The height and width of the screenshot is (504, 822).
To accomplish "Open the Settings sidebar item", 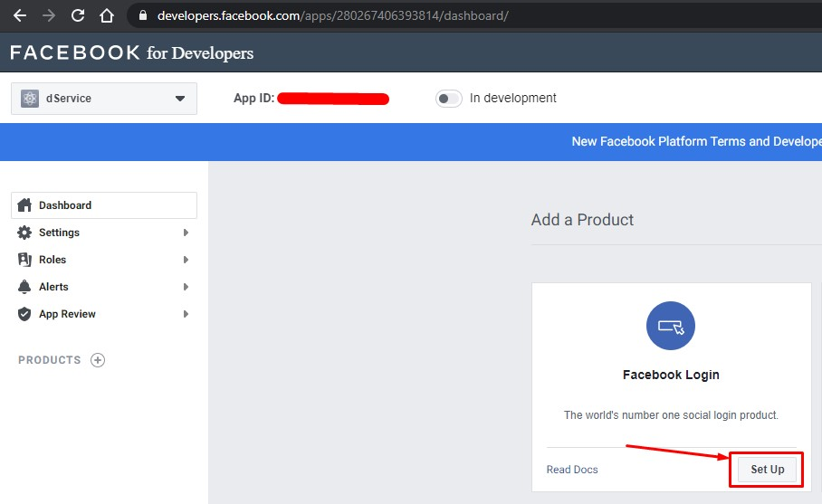I will [104, 233].
